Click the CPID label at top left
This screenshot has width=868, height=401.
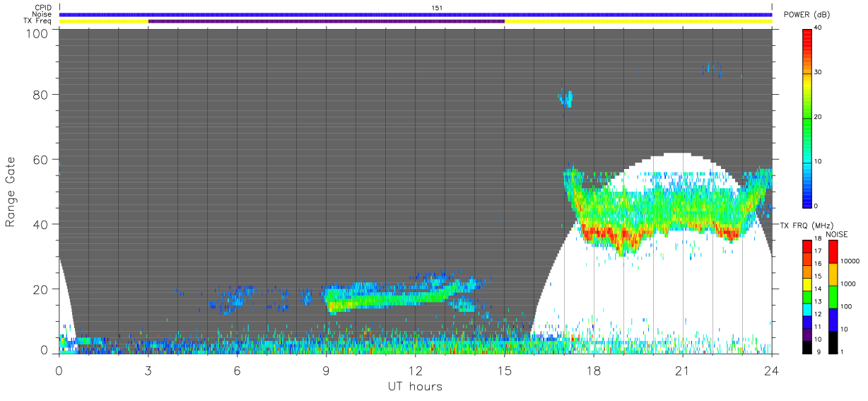[44, 8]
